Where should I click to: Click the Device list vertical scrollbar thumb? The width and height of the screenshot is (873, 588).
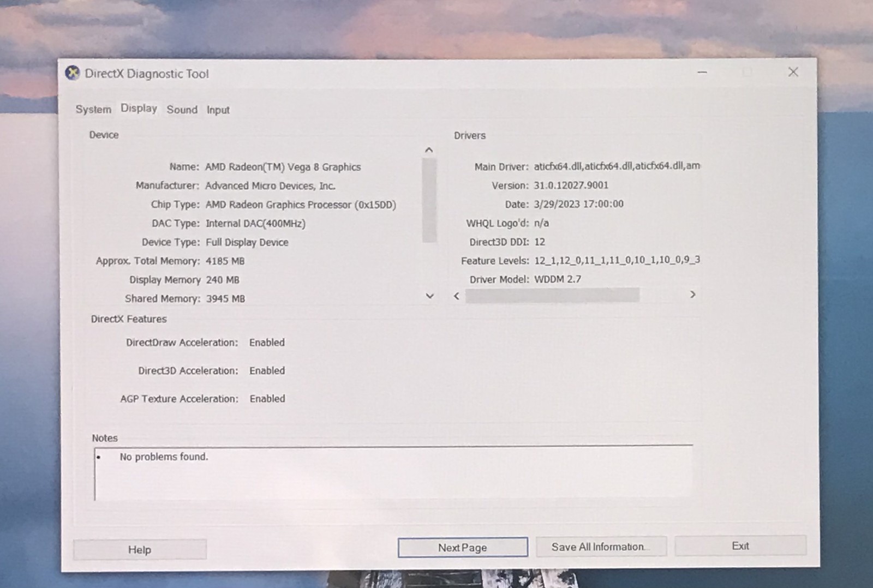point(429,200)
